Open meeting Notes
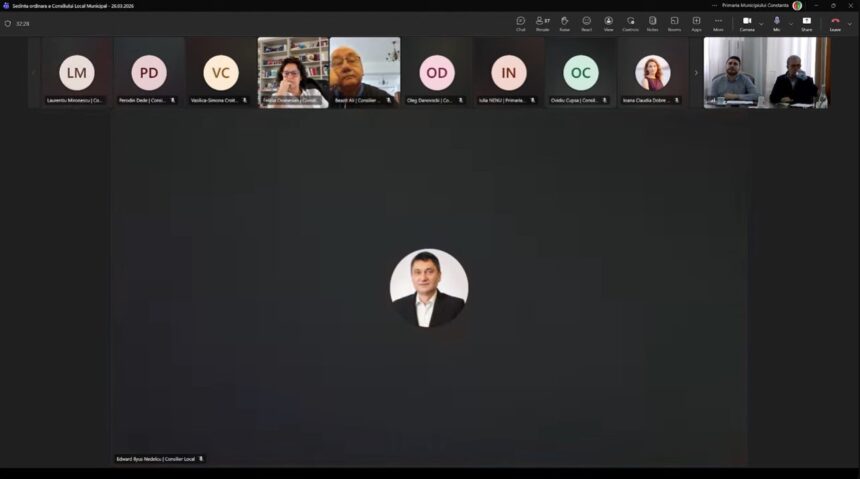 (x=652, y=23)
